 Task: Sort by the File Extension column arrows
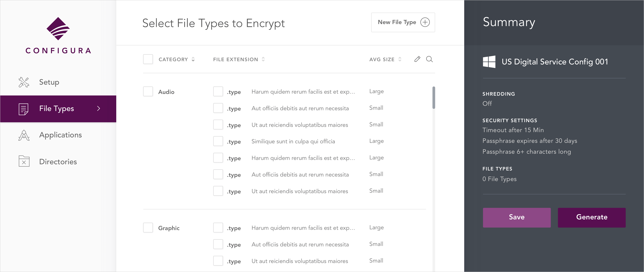click(x=263, y=59)
